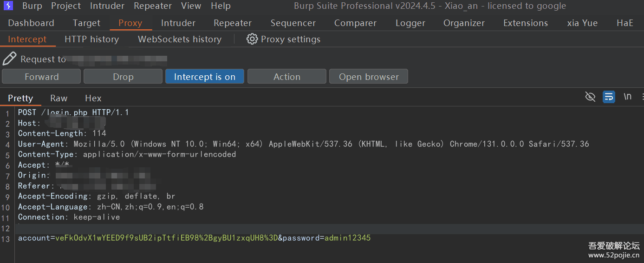The image size is (644, 263).
Task: Click the account parameter encoded value
Action: pos(166,238)
